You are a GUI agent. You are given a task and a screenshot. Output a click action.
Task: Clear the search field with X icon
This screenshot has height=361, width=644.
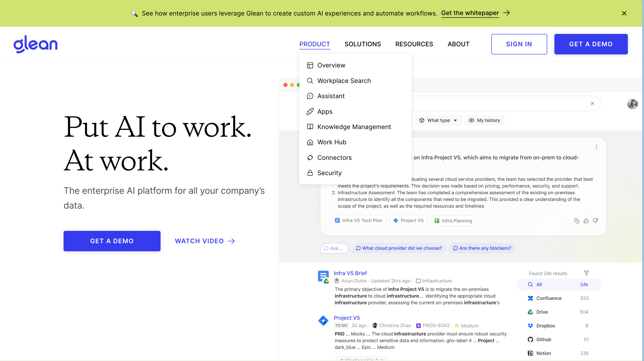[x=592, y=103]
